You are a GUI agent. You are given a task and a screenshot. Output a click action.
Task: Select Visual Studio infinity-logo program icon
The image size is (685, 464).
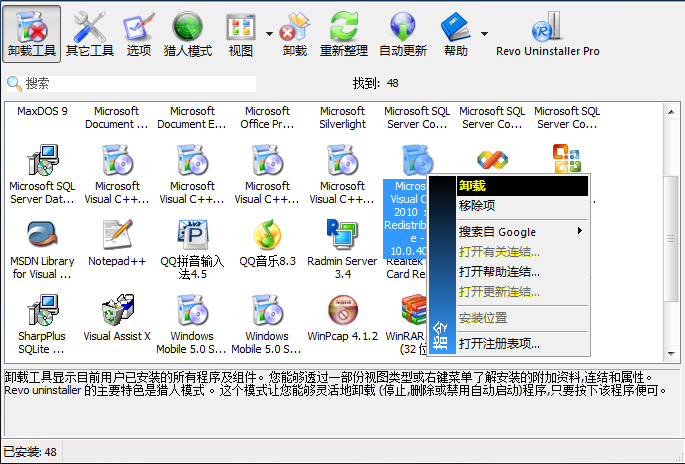pyautogui.click(x=492, y=160)
